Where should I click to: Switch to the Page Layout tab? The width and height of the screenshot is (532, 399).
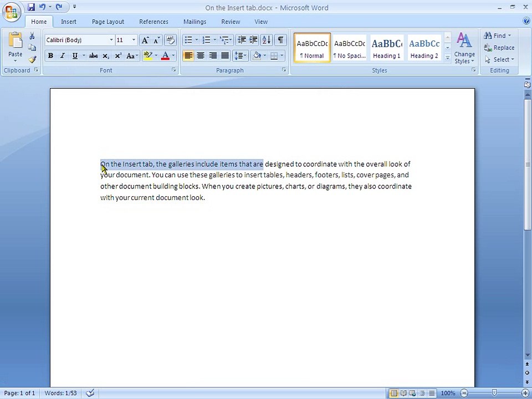point(108,22)
